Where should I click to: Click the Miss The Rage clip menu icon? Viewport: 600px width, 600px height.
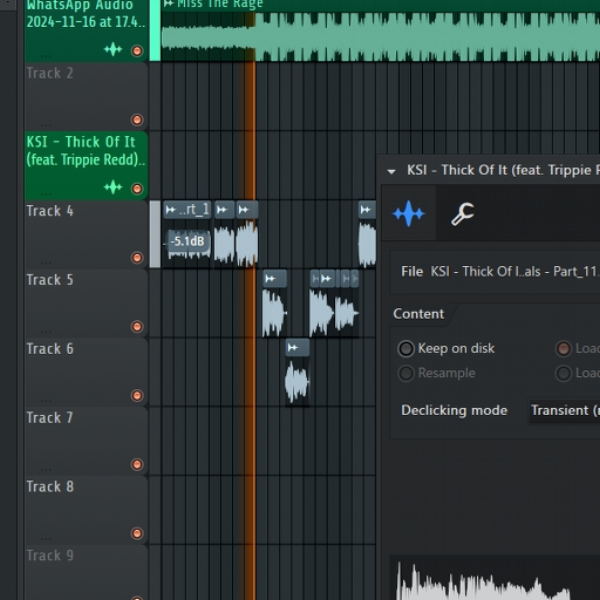[x=168, y=4]
